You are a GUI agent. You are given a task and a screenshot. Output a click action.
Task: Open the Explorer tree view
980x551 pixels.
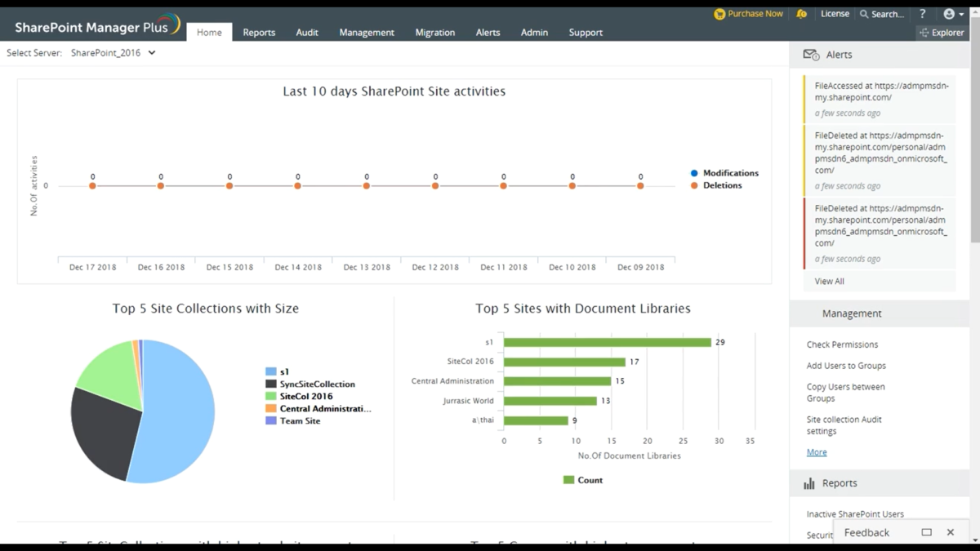(942, 33)
